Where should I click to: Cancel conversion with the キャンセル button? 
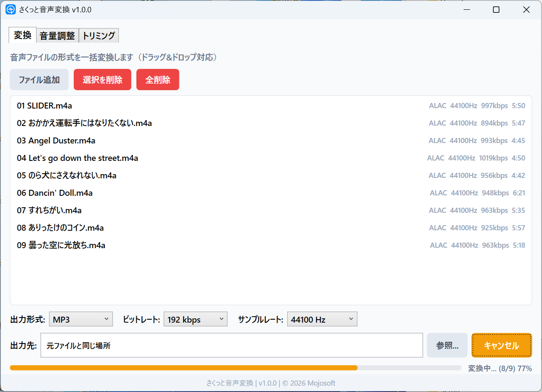tap(502, 345)
